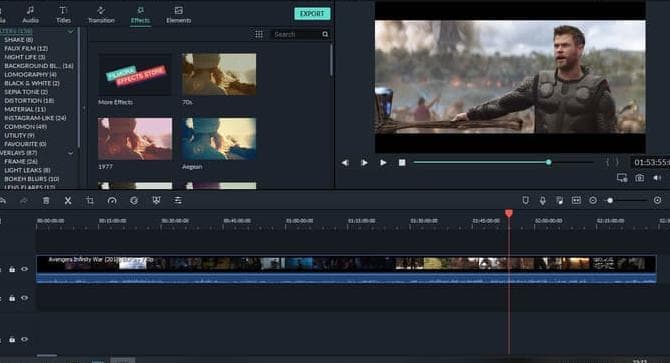Click the timeline zoom in plus icon
This screenshot has height=363, width=670.
pos(658,200)
